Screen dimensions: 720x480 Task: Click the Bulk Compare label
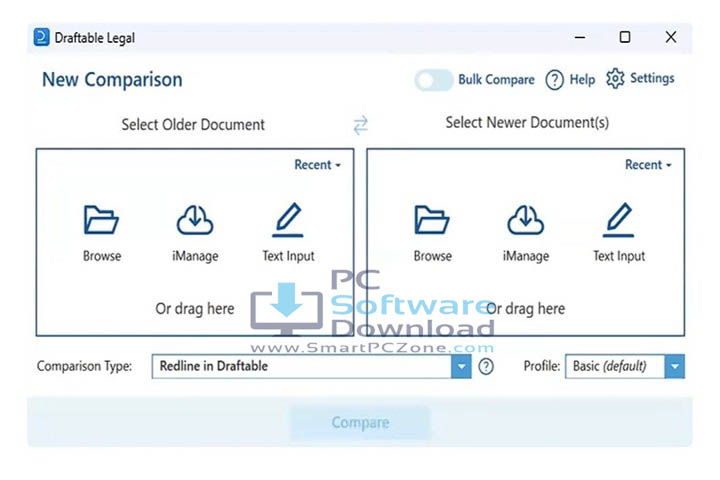[496, 79]
